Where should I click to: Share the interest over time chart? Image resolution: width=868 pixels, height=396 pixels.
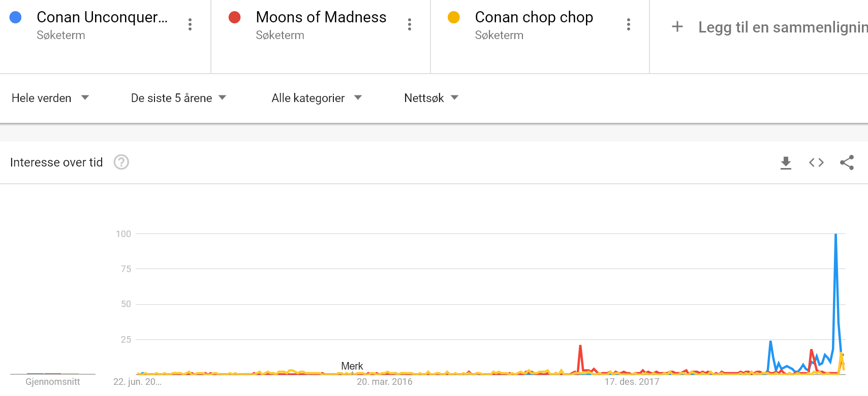847,162
